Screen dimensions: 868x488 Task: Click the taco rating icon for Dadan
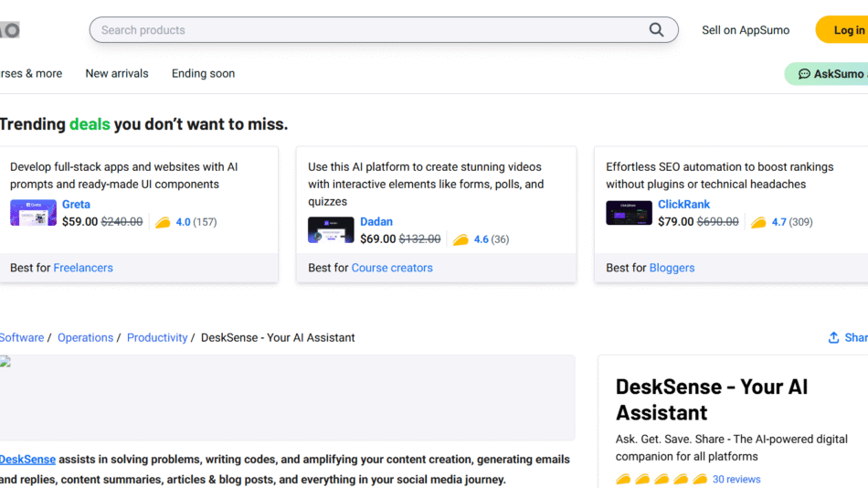pyautogui.click(x=460, y=239)
